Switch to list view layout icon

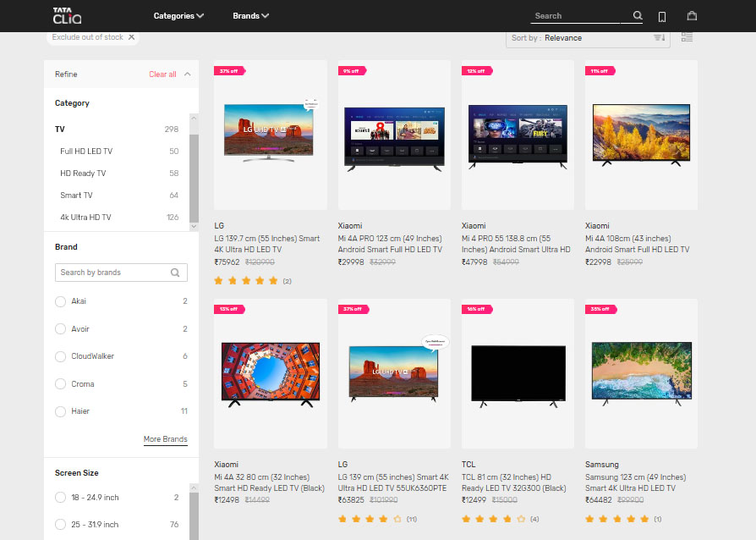687,37
